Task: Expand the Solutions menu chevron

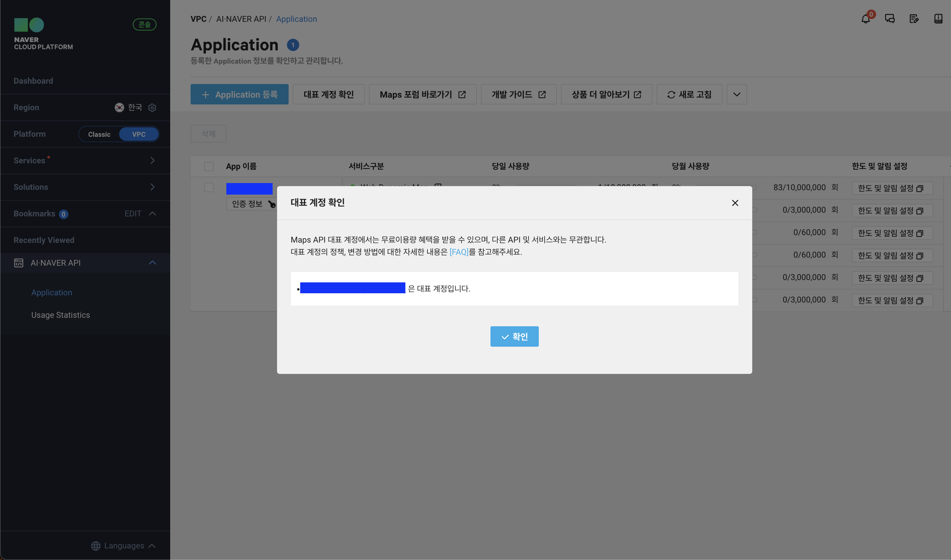Action: click(152, 187)
